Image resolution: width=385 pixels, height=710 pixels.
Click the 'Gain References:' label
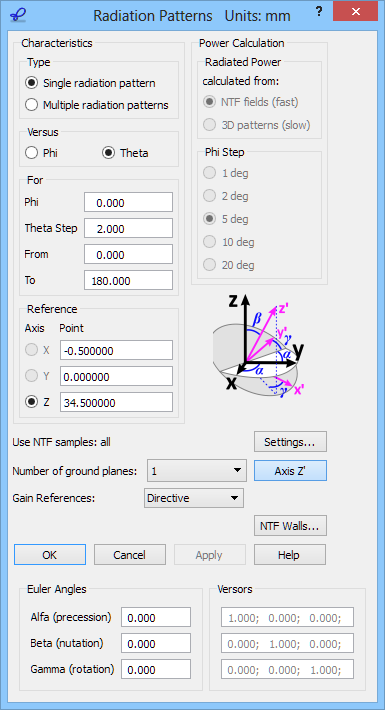[x=53, y=498]
